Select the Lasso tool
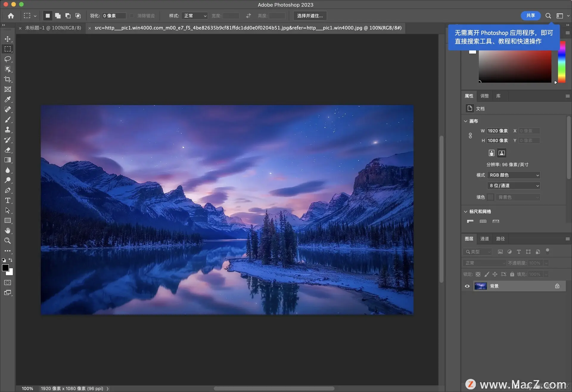This screenshot has width=572, height=392. [8, 59]
